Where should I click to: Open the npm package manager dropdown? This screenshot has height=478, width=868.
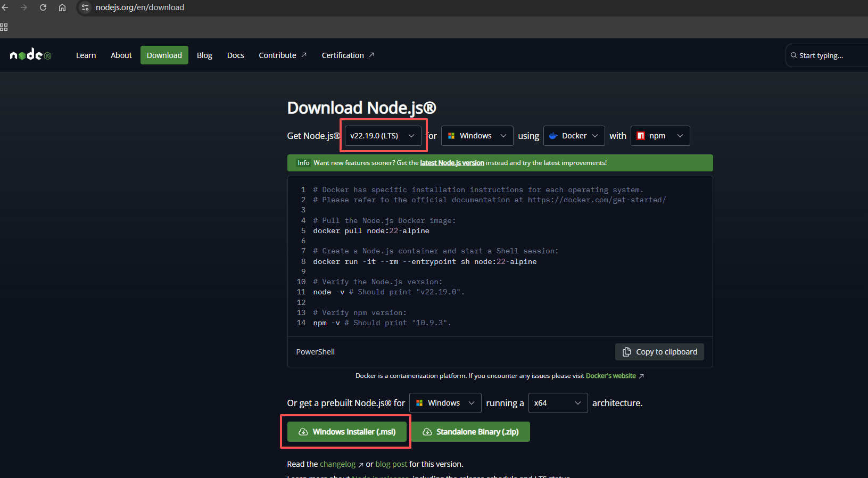[x=660, y=136]
